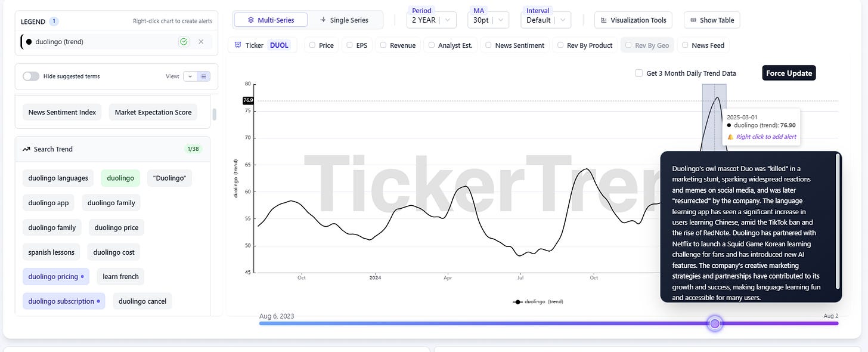Select the spanish lessons term
The image size is (868, 352).
51,252
